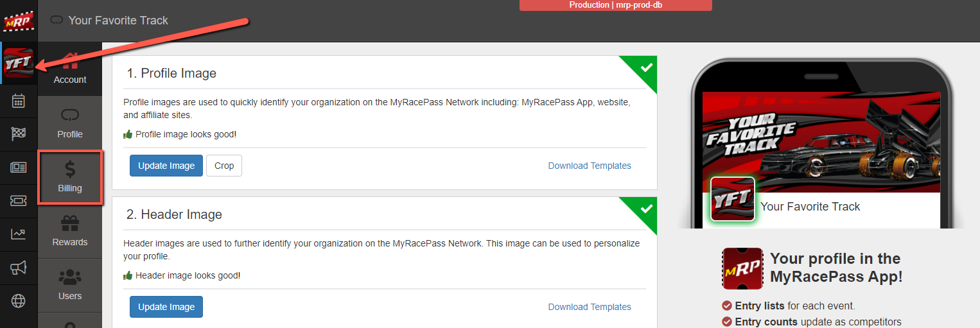Open the checkered flag races icon
Screen dimensions: 980x328
click(x=19, y=134)
